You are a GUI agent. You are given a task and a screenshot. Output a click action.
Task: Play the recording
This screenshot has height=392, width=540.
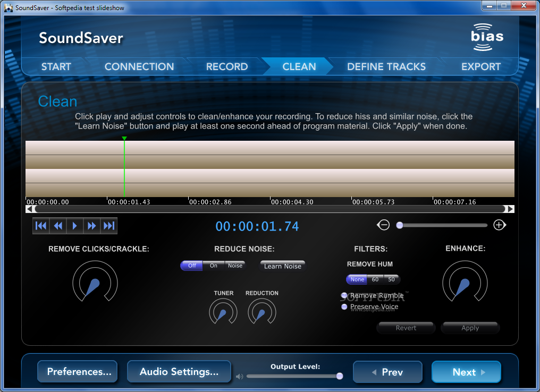coord(75,226)
